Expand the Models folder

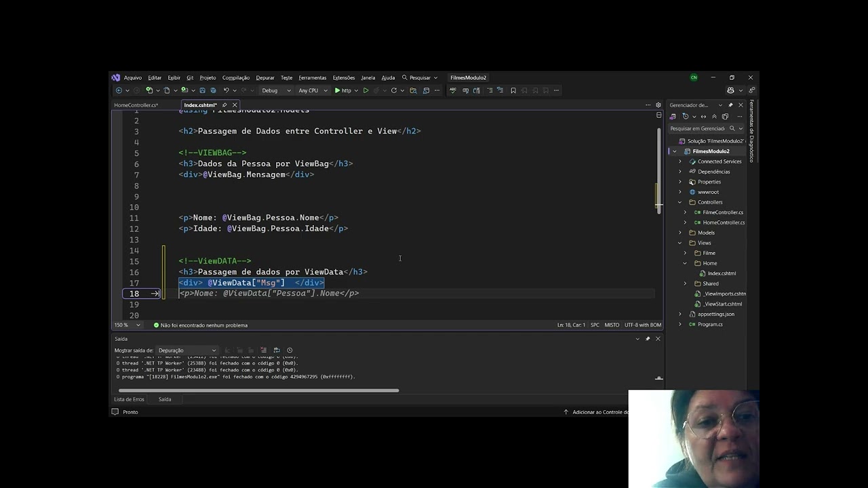pos(680,232)
